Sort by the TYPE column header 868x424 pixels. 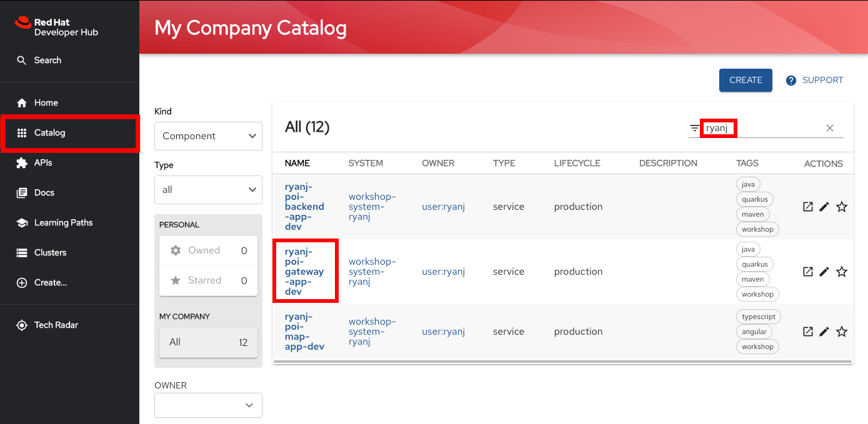504,164
